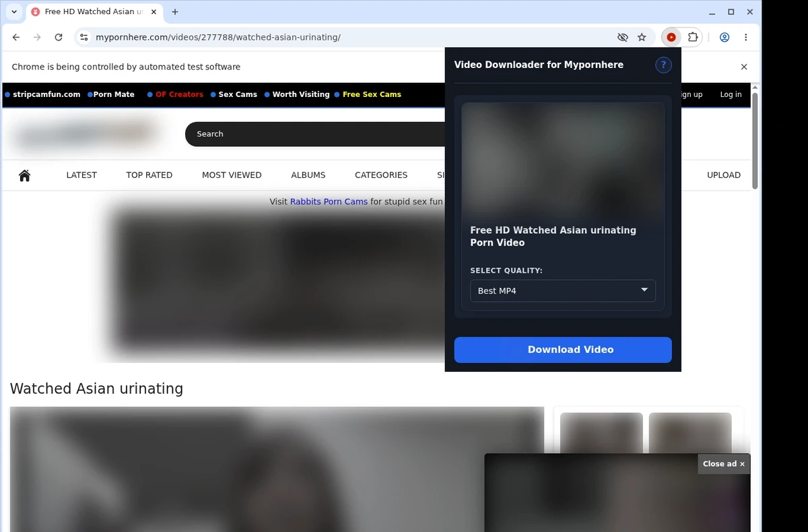Click the Download Video button
Screen dimensions: 808x532
click(563, 350)
